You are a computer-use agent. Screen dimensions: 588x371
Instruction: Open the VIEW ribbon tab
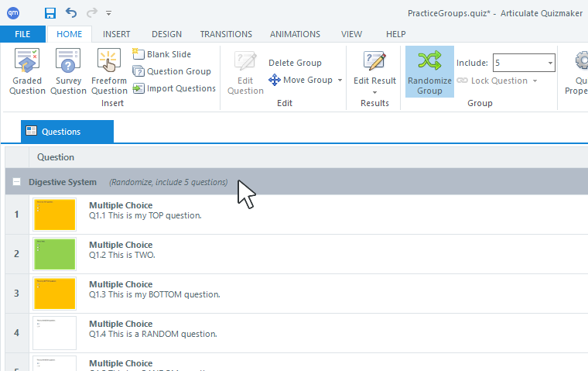click(351, 34)
